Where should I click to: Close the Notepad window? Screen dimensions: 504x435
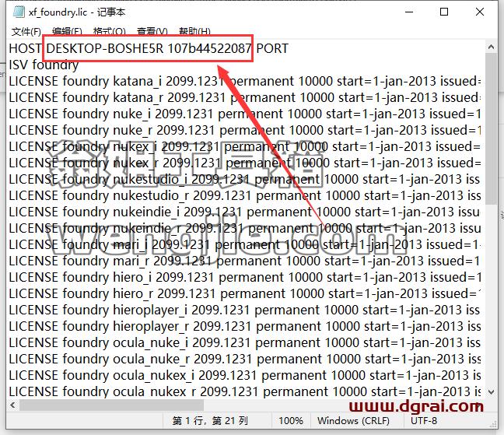tap(480, 12)
